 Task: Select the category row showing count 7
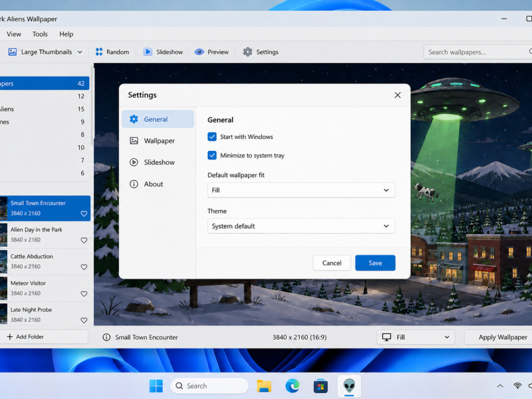coord(45,160)
